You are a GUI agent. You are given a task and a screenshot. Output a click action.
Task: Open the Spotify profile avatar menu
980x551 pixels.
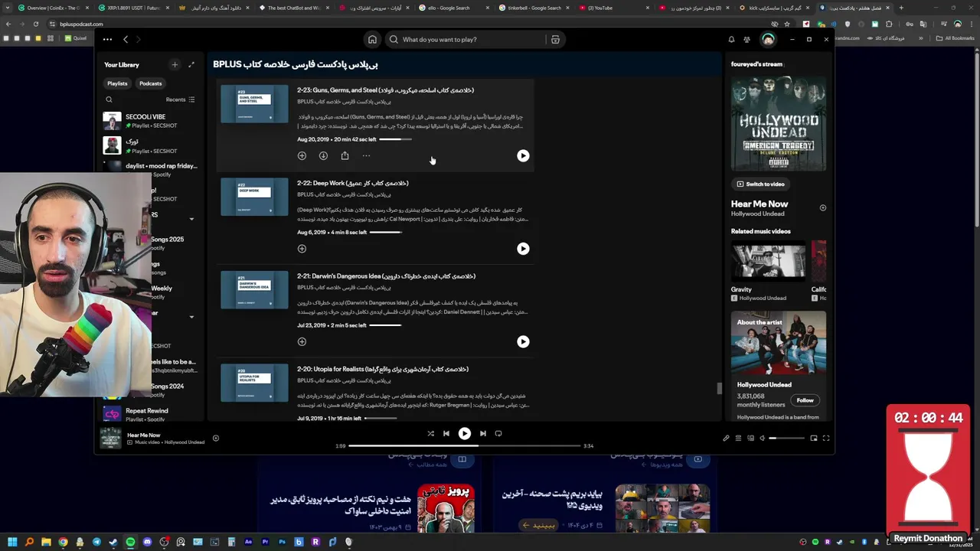[768, 39]
